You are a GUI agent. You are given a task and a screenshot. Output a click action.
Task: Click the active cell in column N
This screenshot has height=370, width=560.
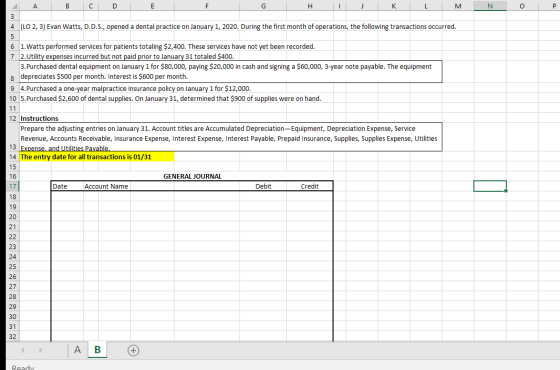(x=490, y=186)
